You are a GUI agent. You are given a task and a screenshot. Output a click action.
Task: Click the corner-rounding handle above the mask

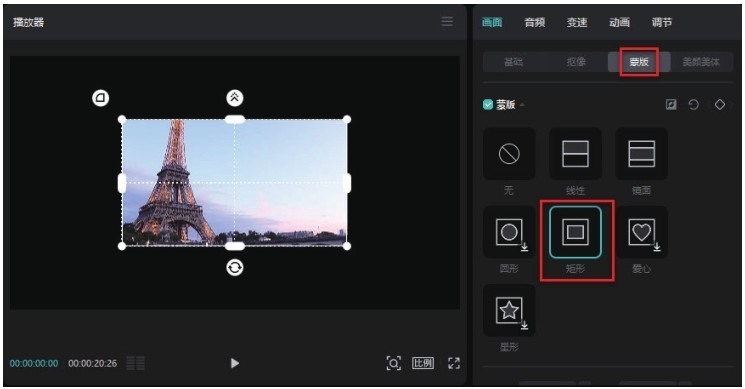(100, 98)
